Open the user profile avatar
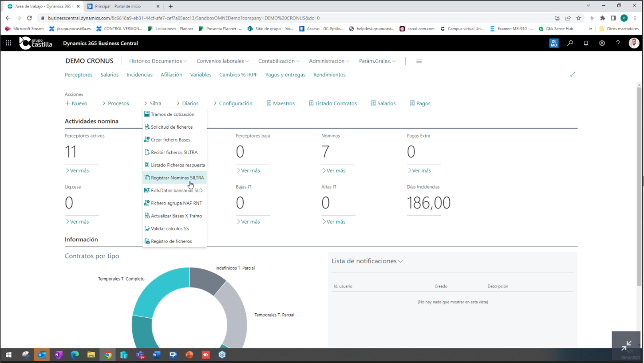Screen dimensions: 644x363 pos(634,43)
